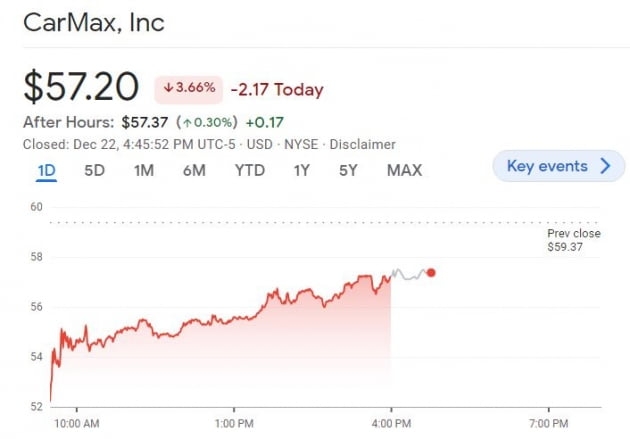Click the gray after-hours line segment

pyautogui.click(x=408, y=274)
